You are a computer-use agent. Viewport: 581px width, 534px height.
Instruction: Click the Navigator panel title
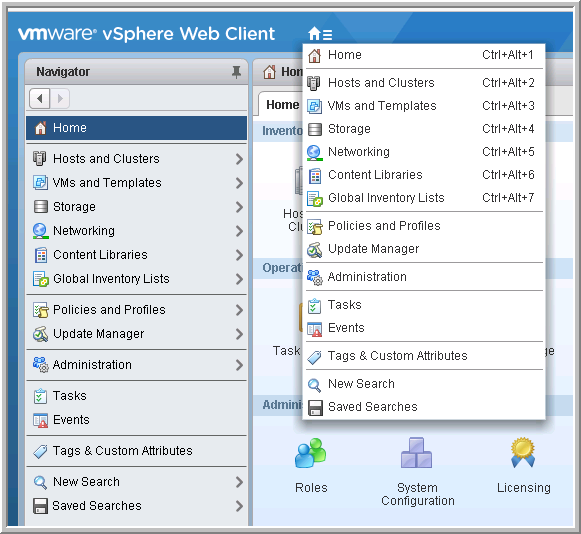[63, 72]
